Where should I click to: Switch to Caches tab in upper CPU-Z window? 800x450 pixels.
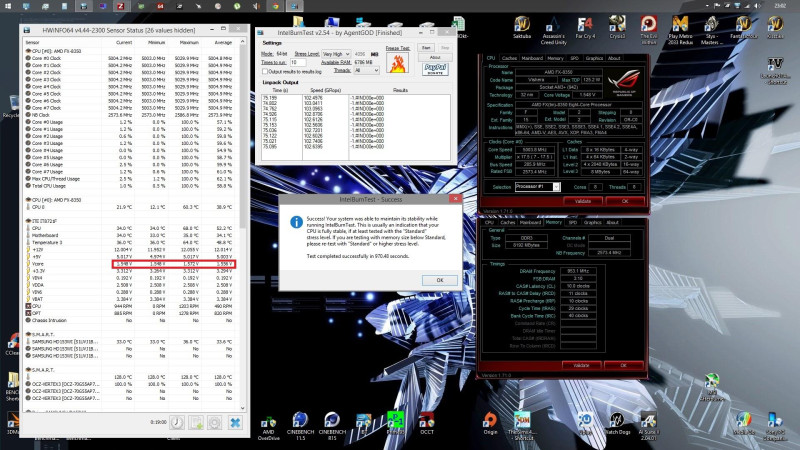509,58
